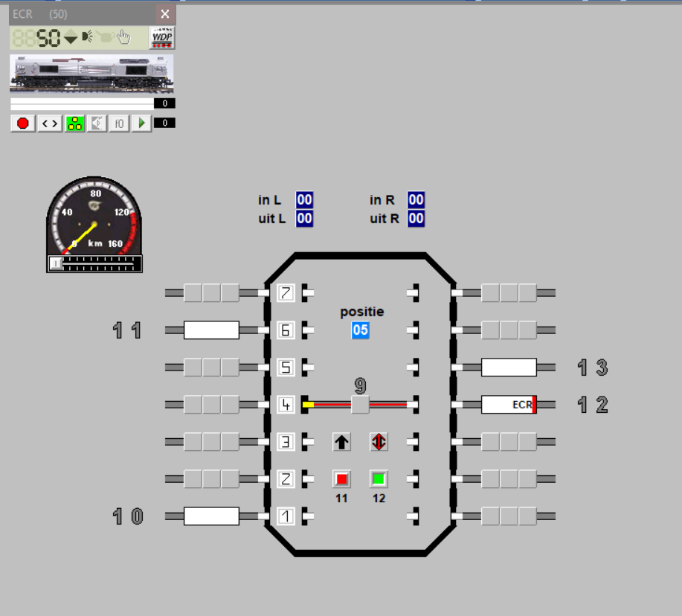Click the hand pointer icon in the loco display

coord(123,37)
